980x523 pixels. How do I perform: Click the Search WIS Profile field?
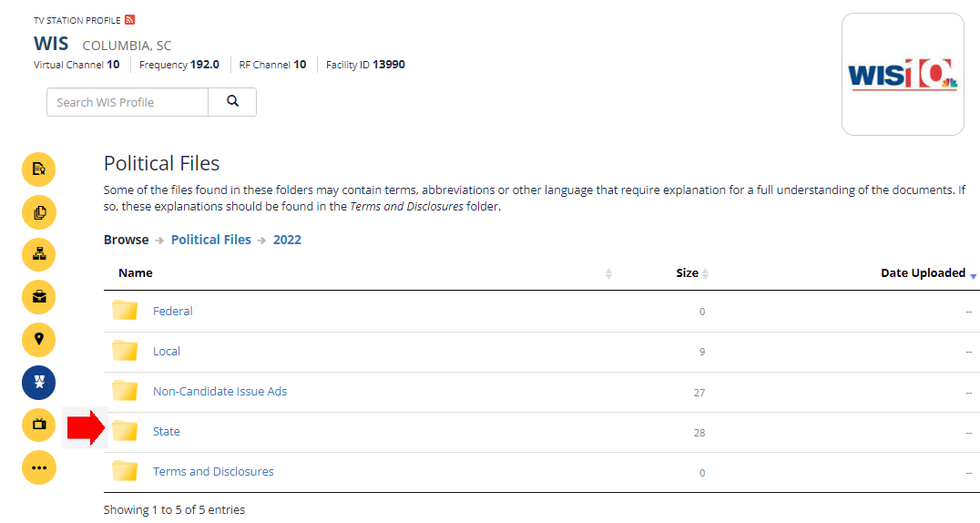click(x=128, y=102)
